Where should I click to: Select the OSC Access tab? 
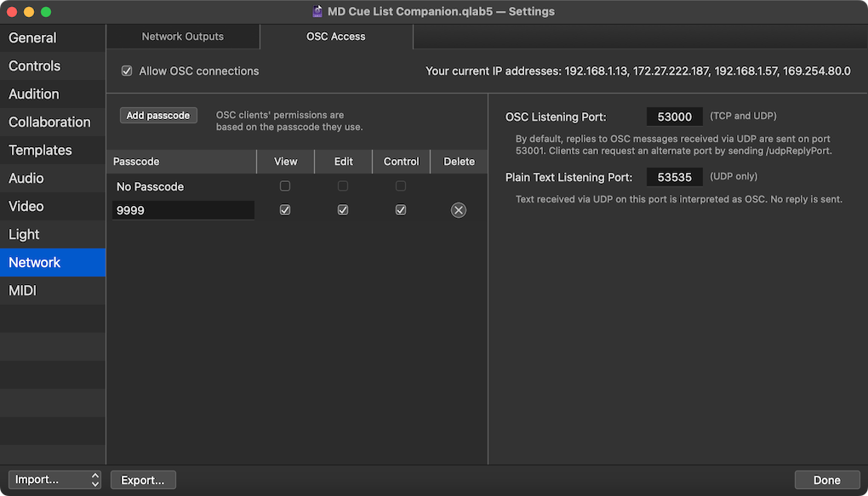point(334,36)
